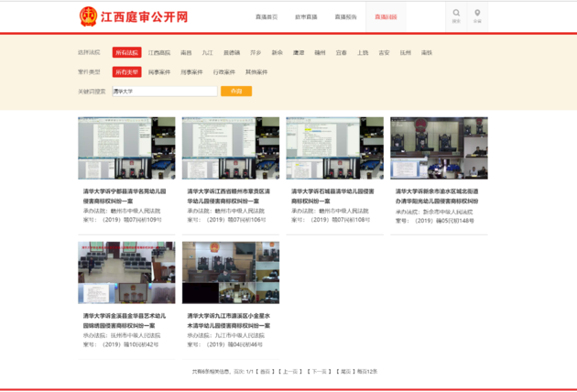Filter courts by 南昌
The width and height of the screenshot is (577, 392).
point(186,52)
